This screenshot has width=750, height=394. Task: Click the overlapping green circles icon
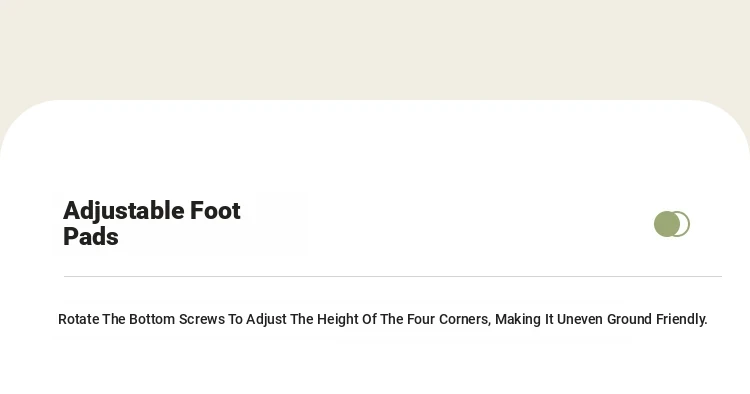(672, 224)
